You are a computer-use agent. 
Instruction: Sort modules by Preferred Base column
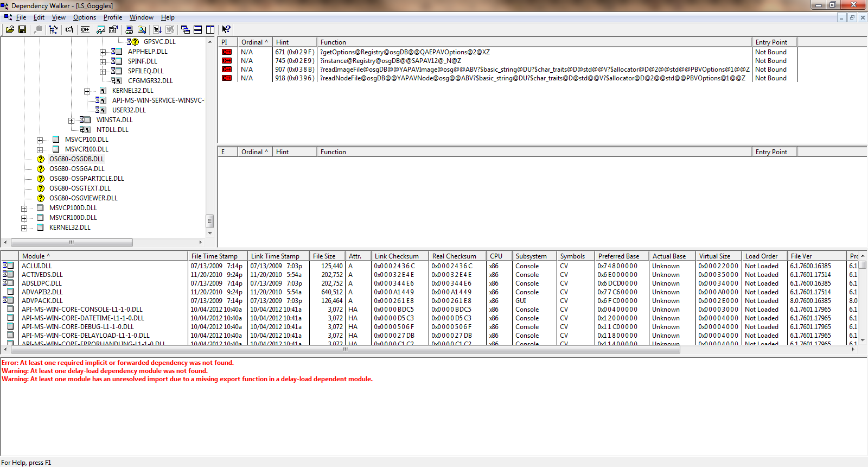point(622,256)
